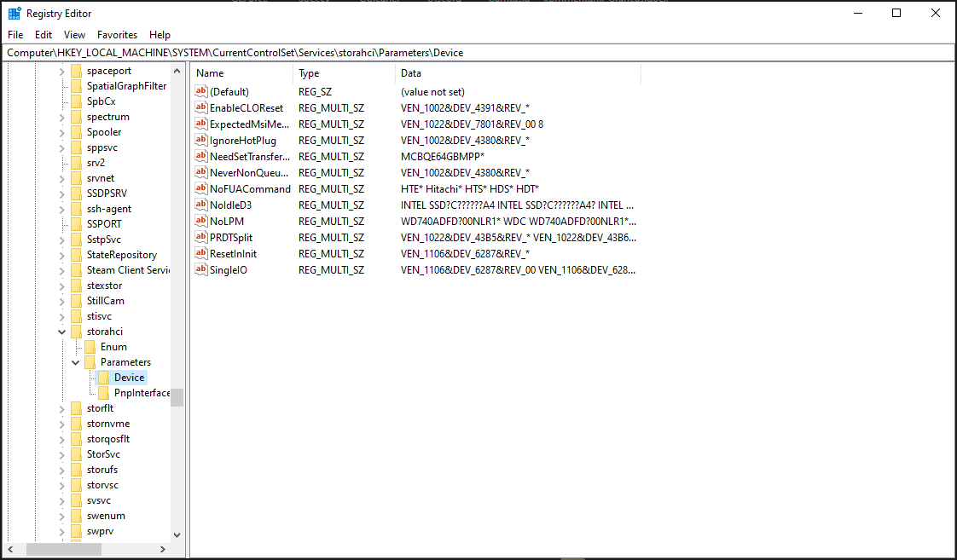Expand the StorSvc node
Screen dimensions: 957x560
(x=61, y=453)
